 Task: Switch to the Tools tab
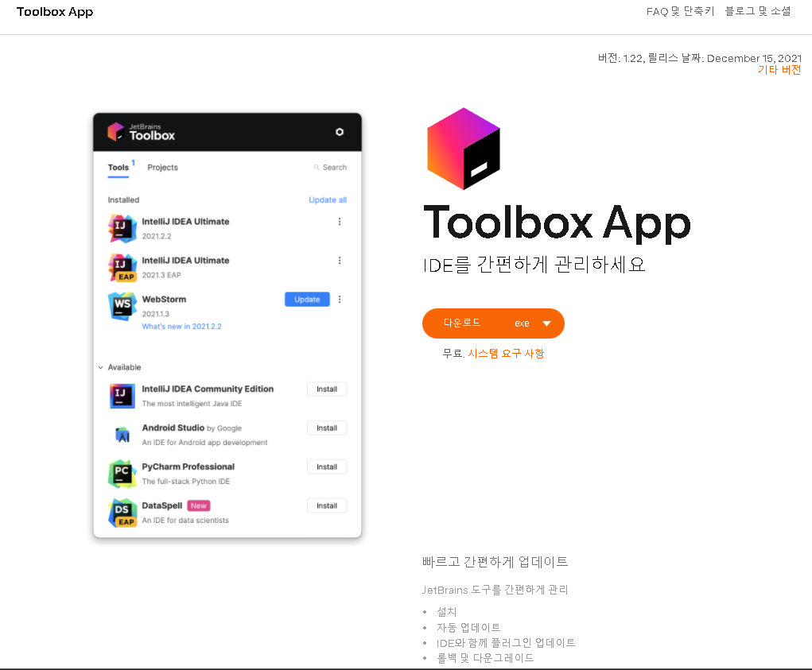point(118,168)
